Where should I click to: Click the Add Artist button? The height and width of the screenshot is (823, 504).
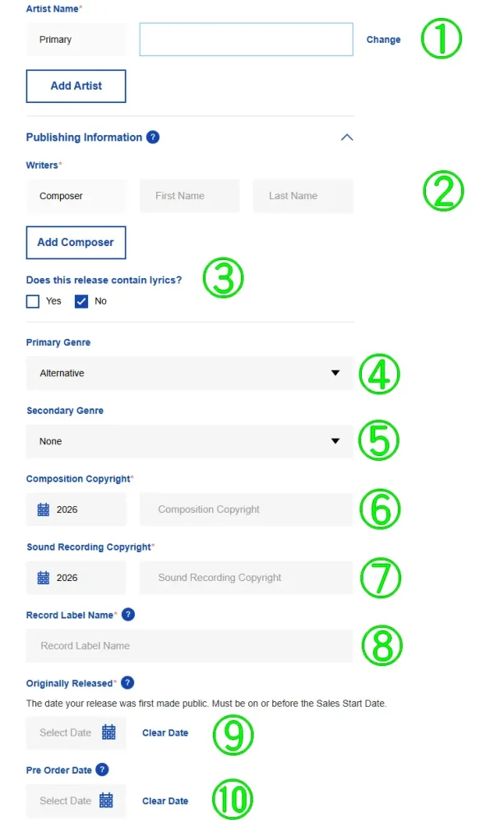tap(76, 86)
